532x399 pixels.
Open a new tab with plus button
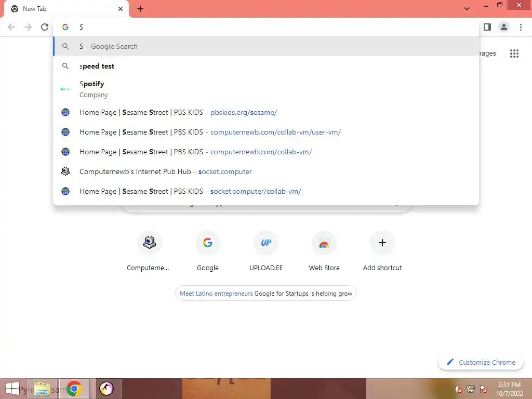[140, 9]
